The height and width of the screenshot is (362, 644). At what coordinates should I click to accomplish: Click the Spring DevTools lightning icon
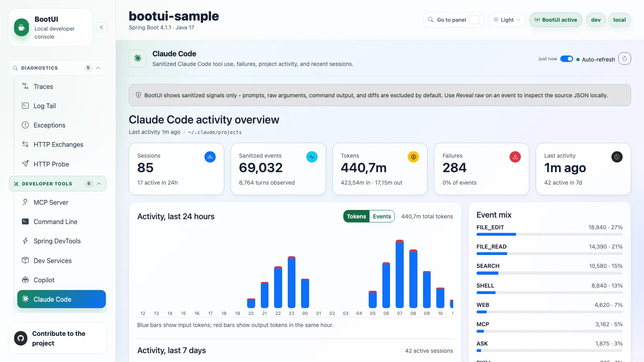25,241
